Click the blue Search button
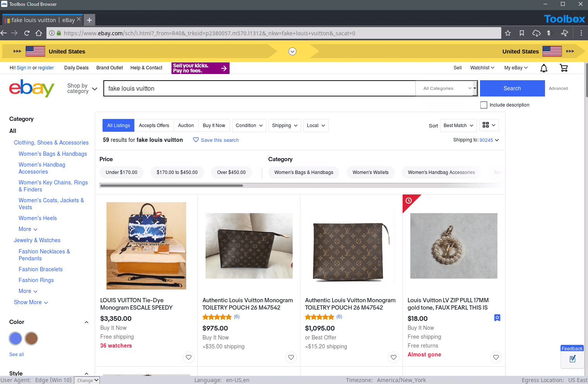Image resolution: width=588 pixels, height=384 pixels. [x=512, y=88]
